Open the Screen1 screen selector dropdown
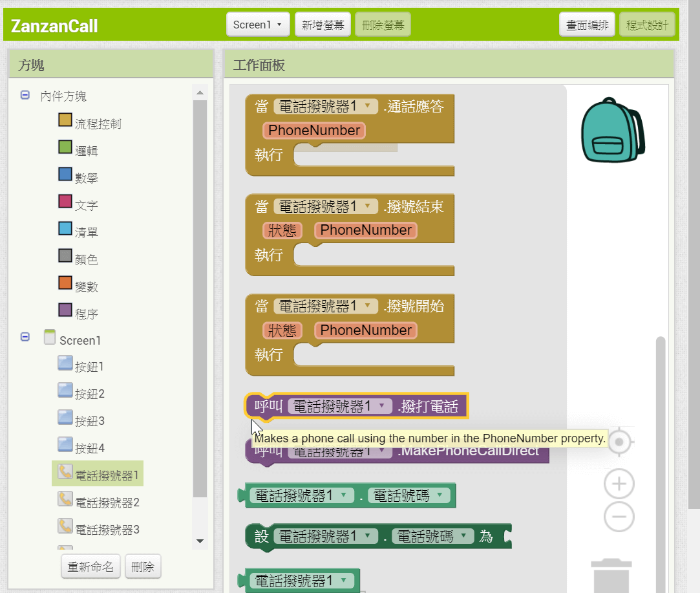The width and height of the screenshot is (700, 593). coord(258,25)
